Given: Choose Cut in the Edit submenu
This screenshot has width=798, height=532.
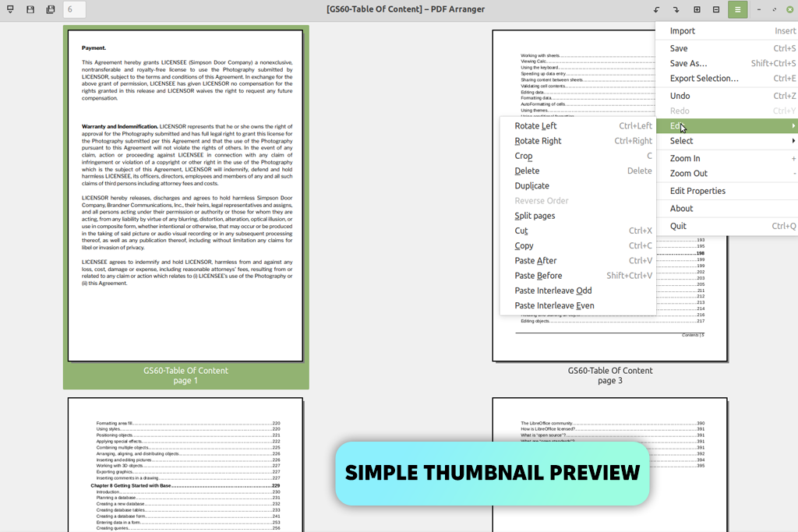Looking at the screenshot, I should pos(578,231).
